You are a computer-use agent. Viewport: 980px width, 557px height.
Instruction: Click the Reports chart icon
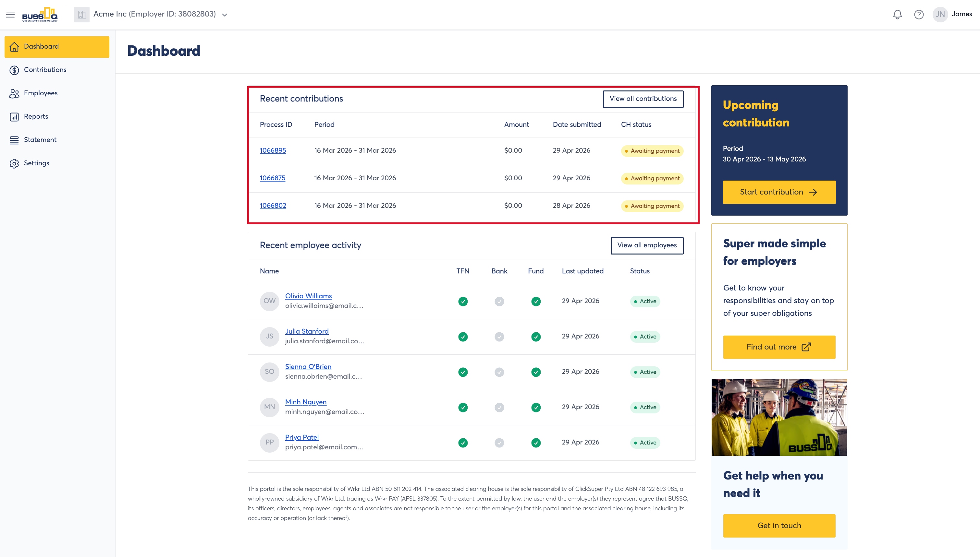coord(14,117)
